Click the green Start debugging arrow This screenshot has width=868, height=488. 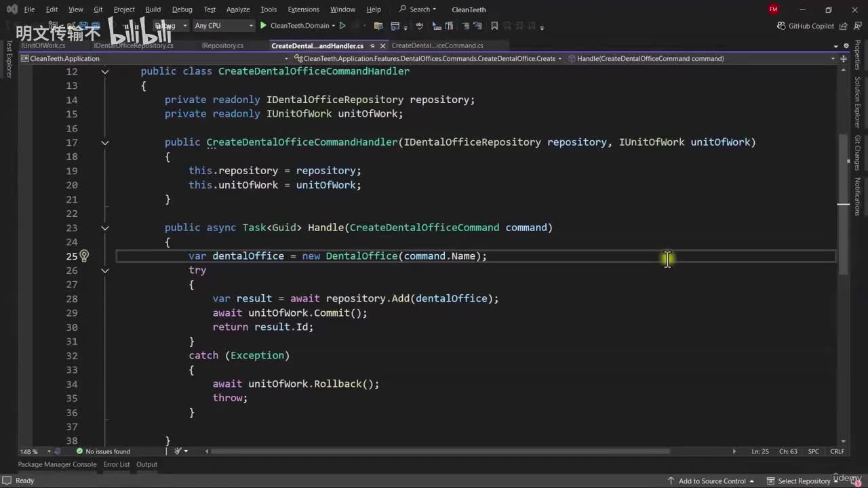point(263,26)
